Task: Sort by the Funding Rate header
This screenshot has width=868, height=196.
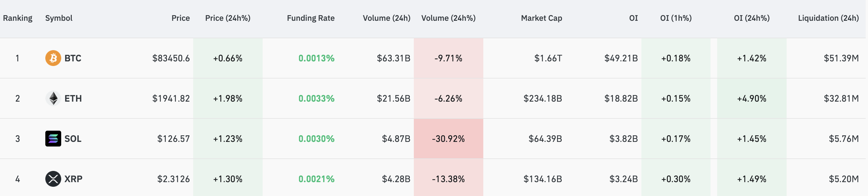Action: pyautogui.click(x=310, y=18)
